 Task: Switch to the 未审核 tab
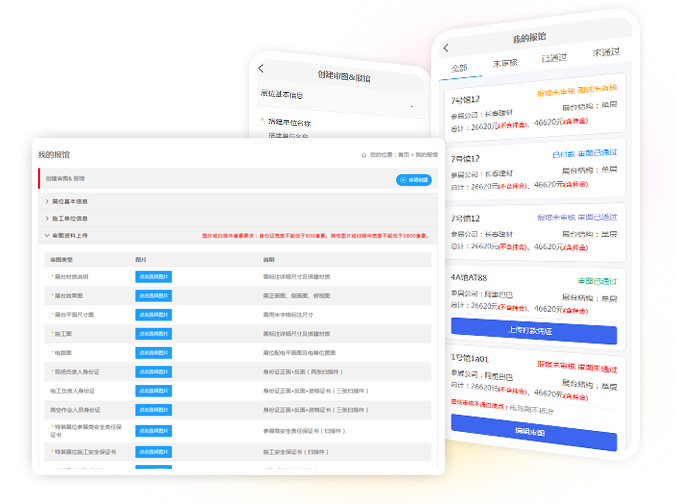pos(506,63)
